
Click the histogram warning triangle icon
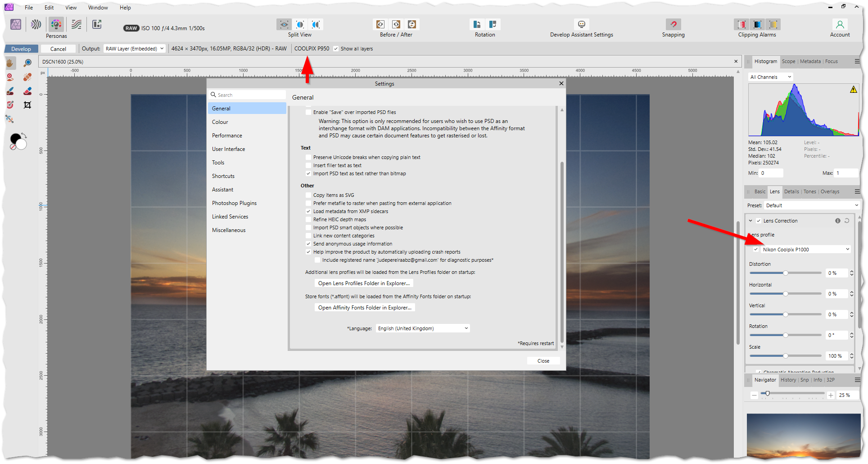[x=853, y=90]
